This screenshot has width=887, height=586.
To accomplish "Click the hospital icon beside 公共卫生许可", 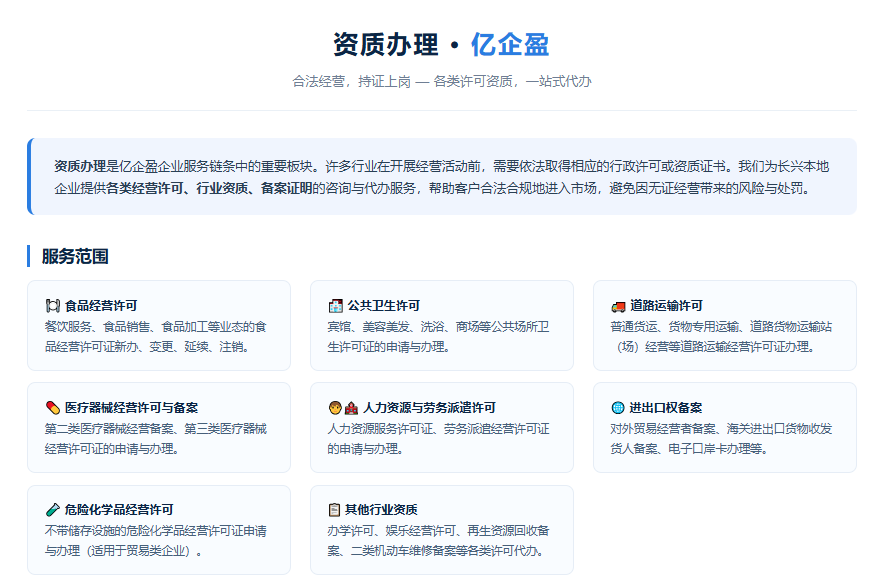I will tap(335, 306).
